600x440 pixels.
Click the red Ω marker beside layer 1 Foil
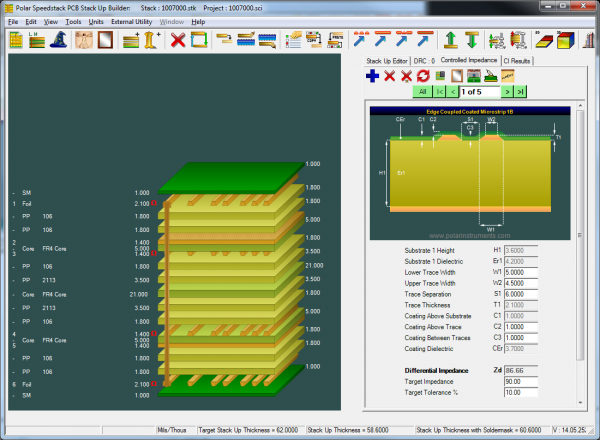pyautogui.click(x=154, y=203)
